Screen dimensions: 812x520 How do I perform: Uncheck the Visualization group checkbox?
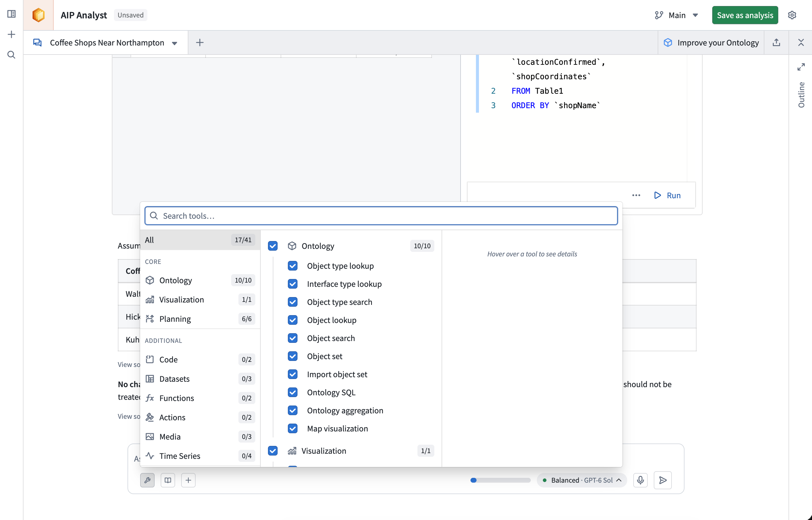tap(272, 451)
